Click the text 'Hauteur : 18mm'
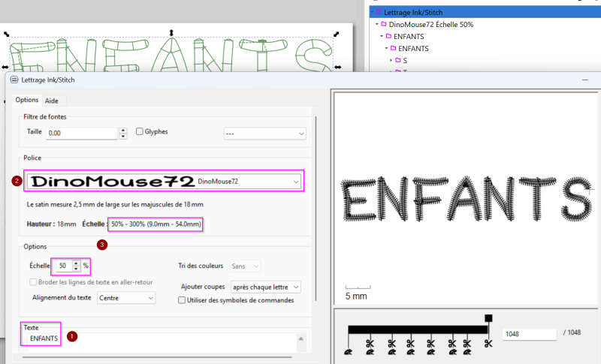601x364 pixels. (x=51, y=224)
